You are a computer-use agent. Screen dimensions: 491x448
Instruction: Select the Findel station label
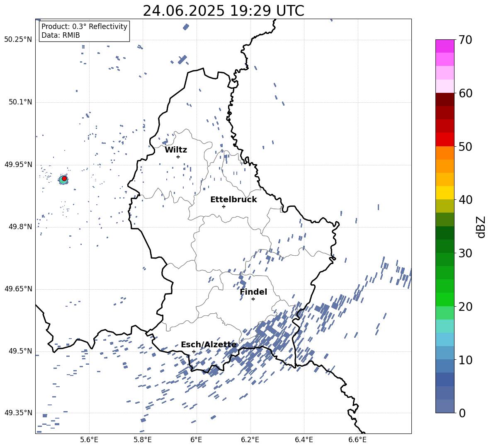pos(253,292)
